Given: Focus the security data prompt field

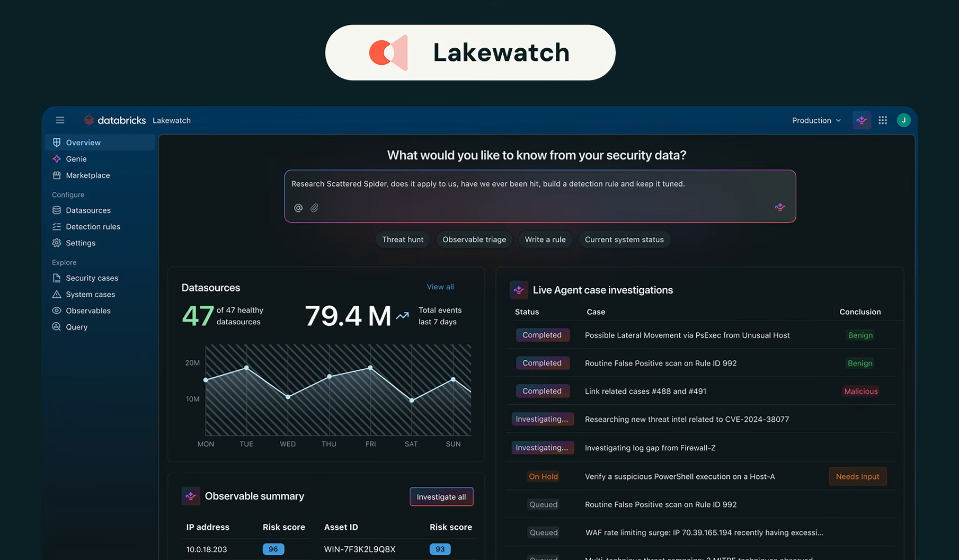Looking at the screenshot, I should (540, 196).
